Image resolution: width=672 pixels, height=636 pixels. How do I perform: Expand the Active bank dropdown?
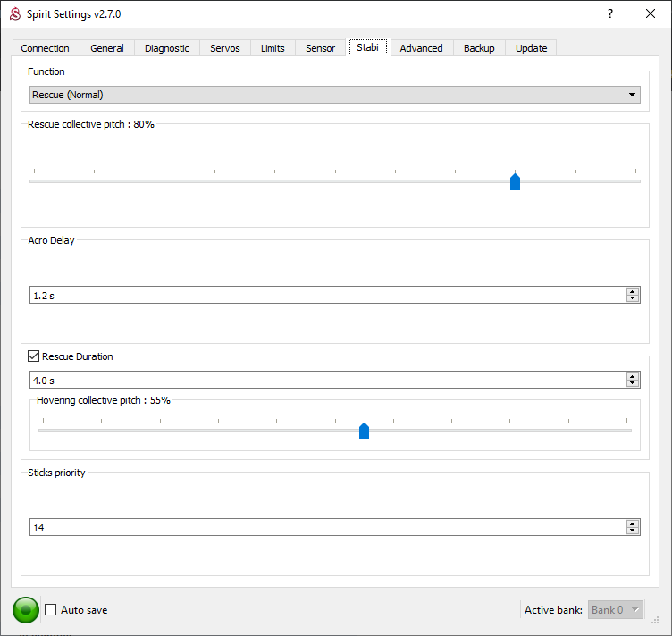click(616, 610)
